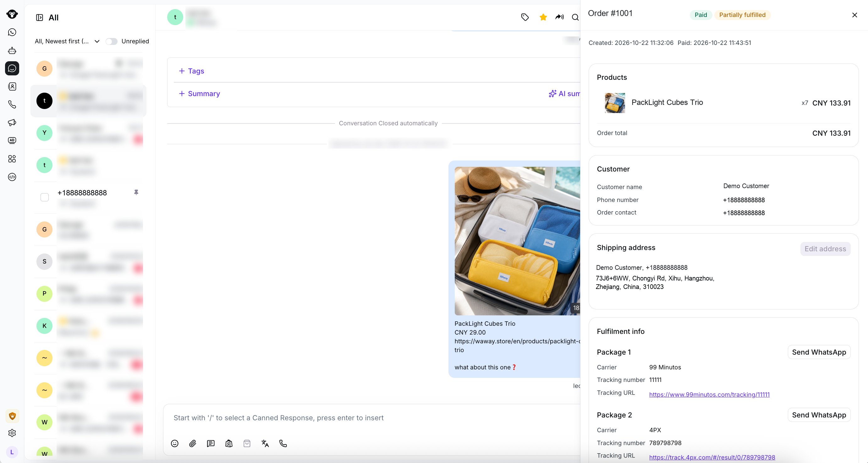Toggle the Unreplied switch
This screenshot has height=463, width=868.
click(111, 41)
